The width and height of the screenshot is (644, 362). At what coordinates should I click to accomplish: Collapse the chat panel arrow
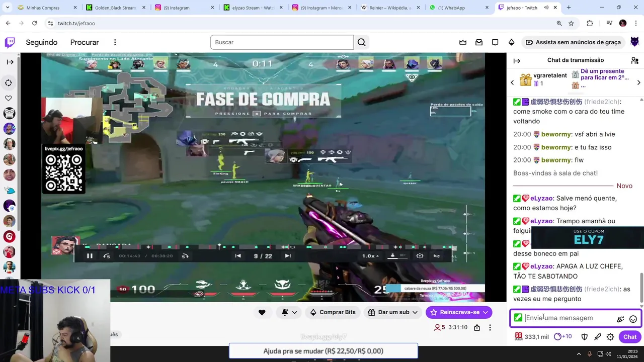tap(517, 60)
